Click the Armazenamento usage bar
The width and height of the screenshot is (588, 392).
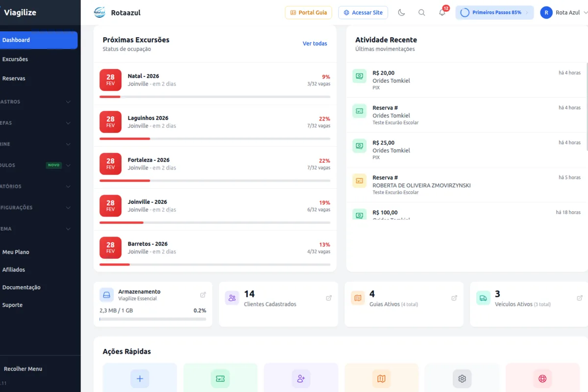153,319
